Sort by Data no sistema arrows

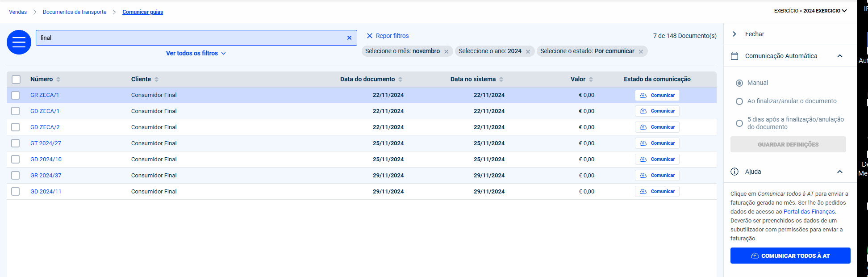[501, 80]
